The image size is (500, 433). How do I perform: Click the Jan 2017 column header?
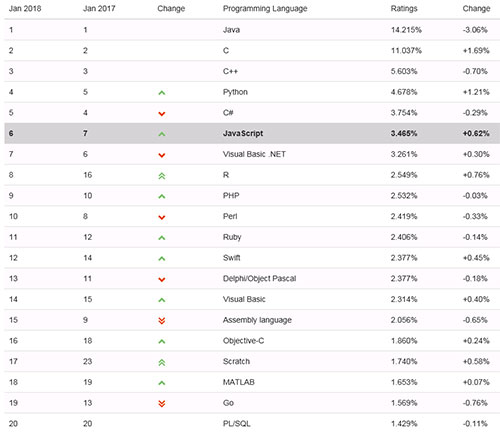[99, 8]
